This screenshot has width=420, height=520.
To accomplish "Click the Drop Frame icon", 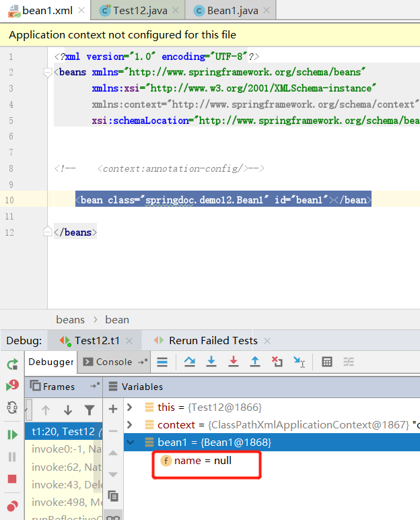I will [277, 362].
